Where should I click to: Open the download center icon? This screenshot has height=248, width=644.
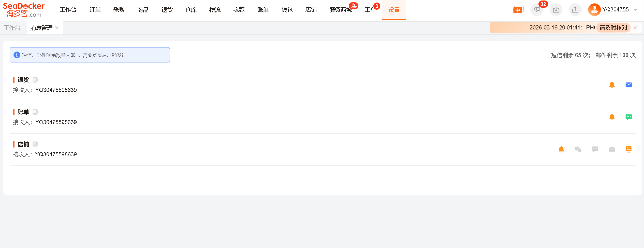pos(556,10)
